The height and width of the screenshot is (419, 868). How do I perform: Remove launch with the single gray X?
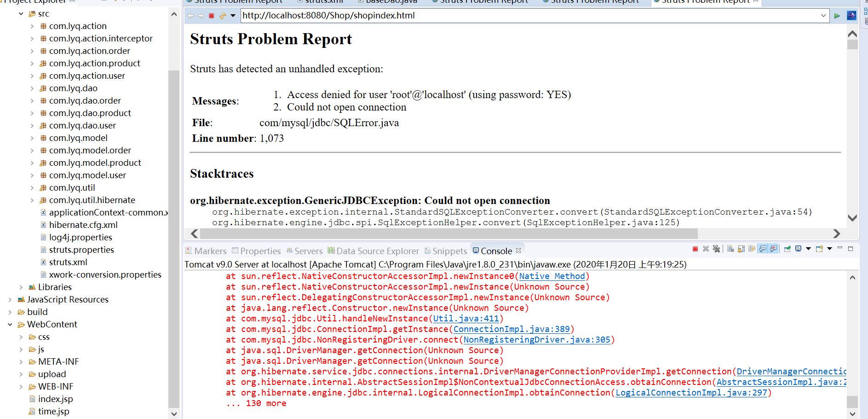coord(706,249)
